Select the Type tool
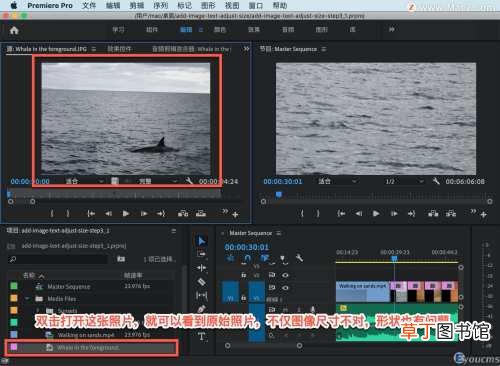 (201, 336)
